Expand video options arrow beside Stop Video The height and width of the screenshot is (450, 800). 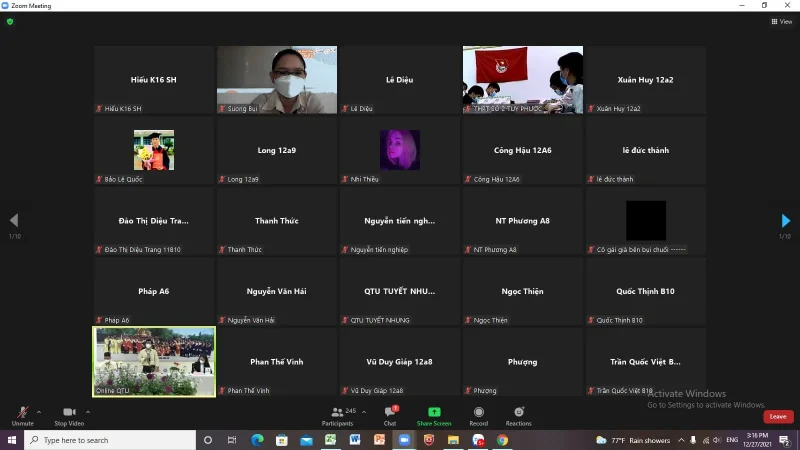coord(88,412)
